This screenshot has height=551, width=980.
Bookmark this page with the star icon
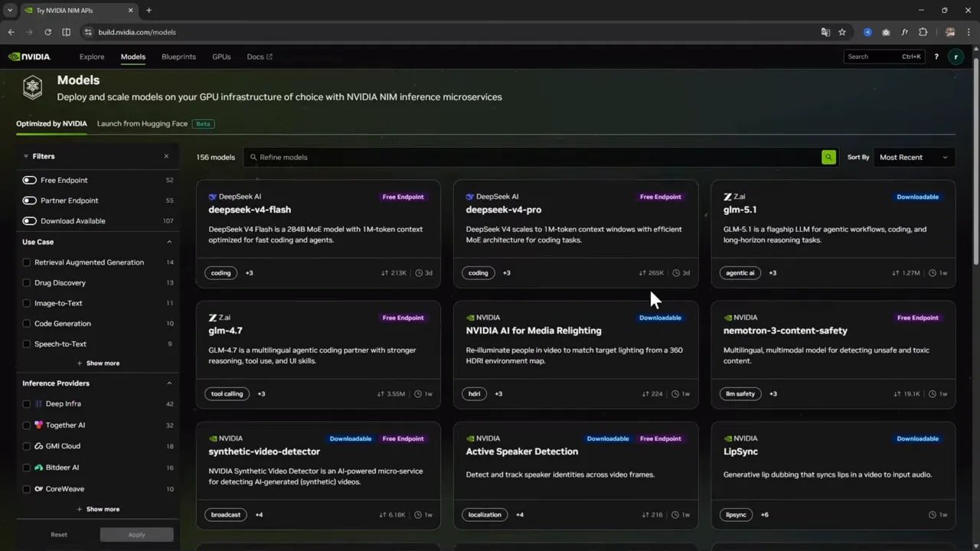[x=842, y=32]
